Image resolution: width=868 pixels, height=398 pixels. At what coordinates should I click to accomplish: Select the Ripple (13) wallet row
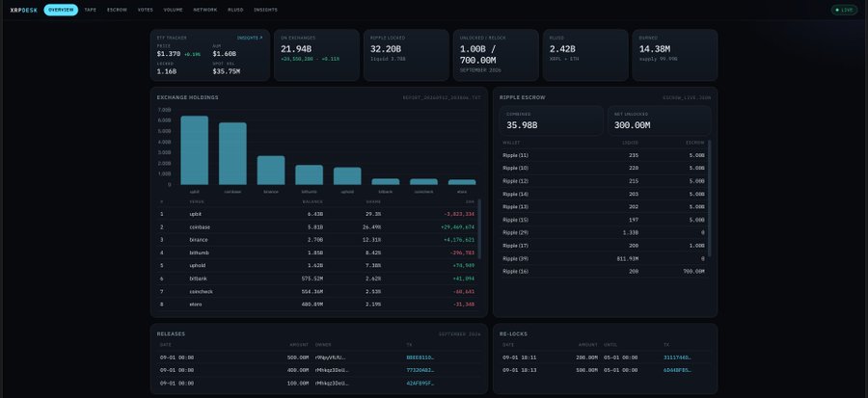point(604,207)
